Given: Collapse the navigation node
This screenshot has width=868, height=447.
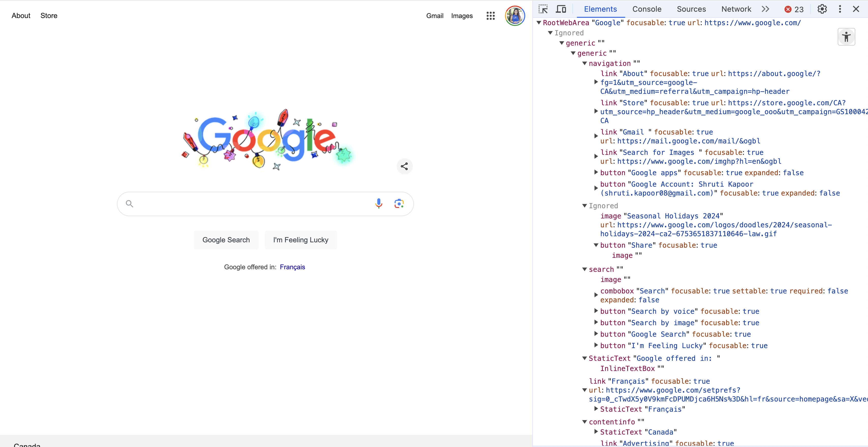Looking at the screenshot, I should click(585, 63).
